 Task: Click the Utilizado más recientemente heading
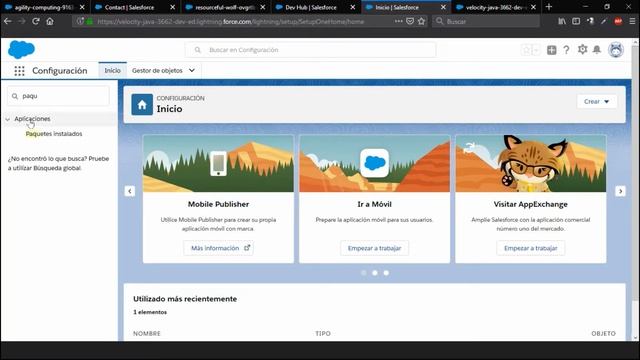point(185,299)
